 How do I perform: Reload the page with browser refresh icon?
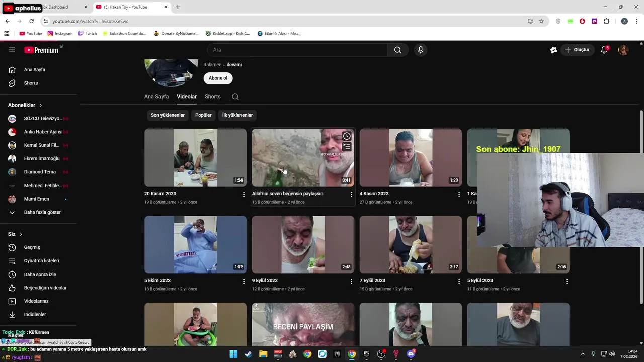[x=31, y=21]
